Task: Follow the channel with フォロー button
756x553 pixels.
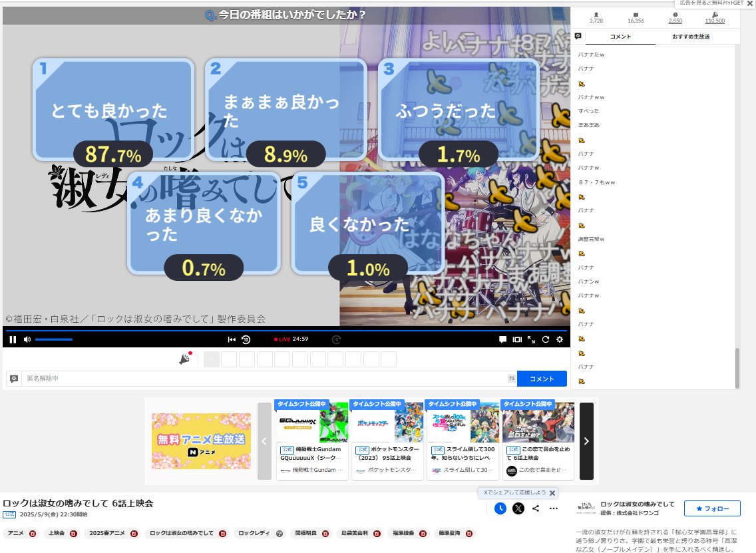Action: click(712, 508)
